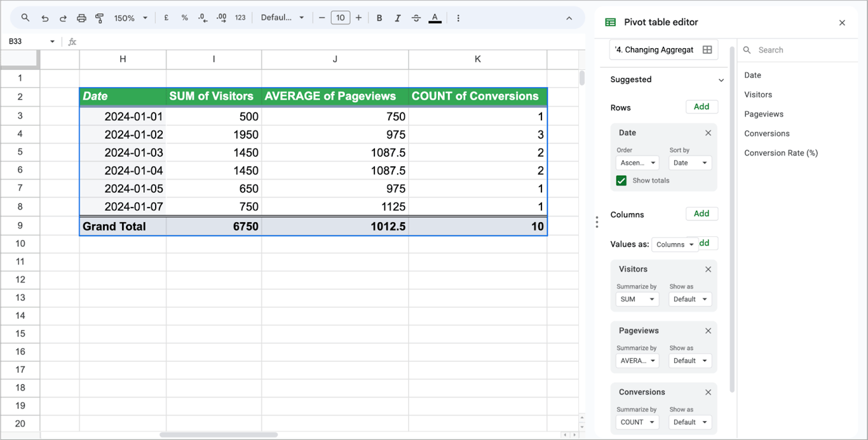Undo the last action
Screen dimensions: 868x440
(x=44, y=18)
